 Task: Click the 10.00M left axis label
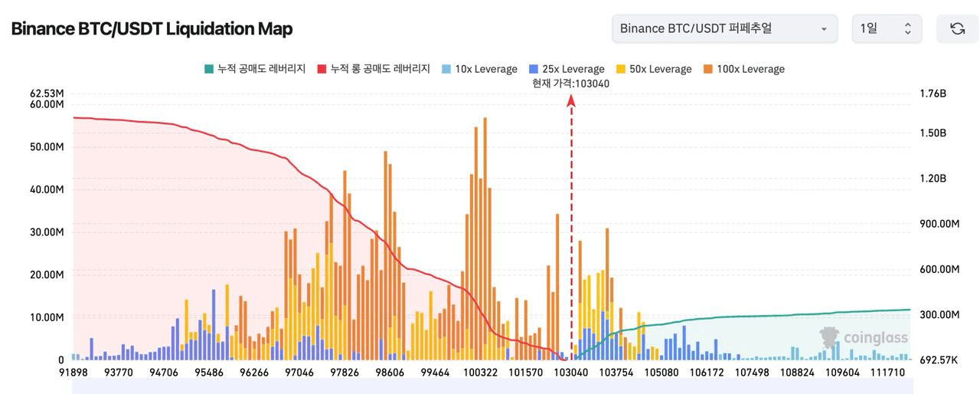47,317
